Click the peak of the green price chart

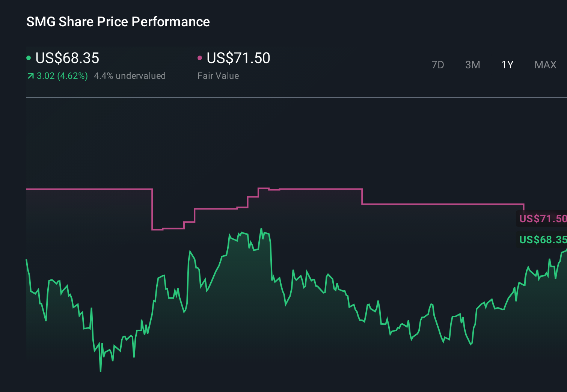tap(262, 228)
